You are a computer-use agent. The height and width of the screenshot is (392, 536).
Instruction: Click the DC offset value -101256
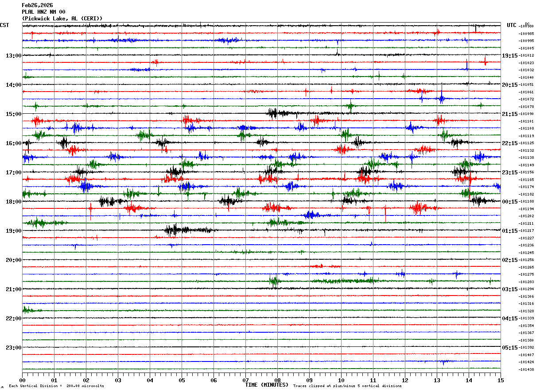coord(527,260)
